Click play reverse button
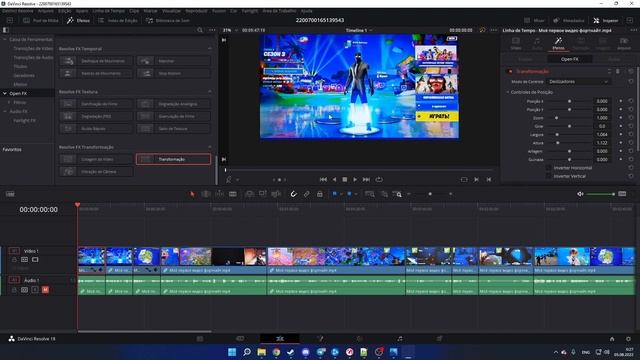Viewport: 640px width, 360px height. (334, 180)
